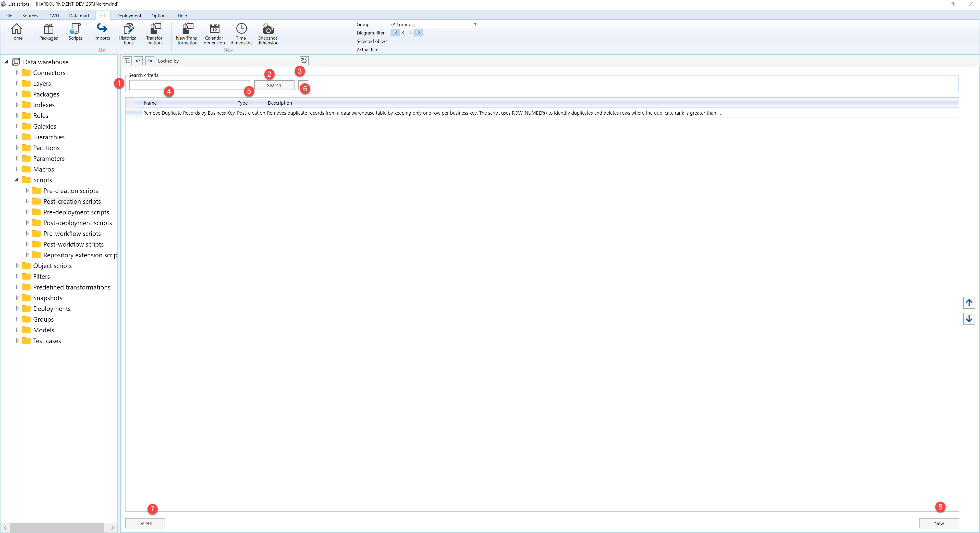Image resolution: width=980 pixels, height=533 pixels.
Task: Expand the Layers folder
Action: click(17, 83)
